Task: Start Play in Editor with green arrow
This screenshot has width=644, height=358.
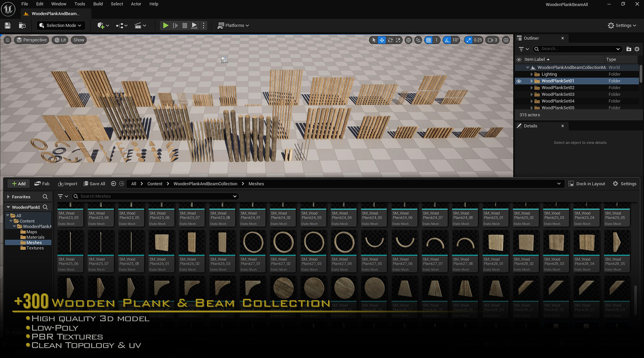Action: tap(165, 25)
